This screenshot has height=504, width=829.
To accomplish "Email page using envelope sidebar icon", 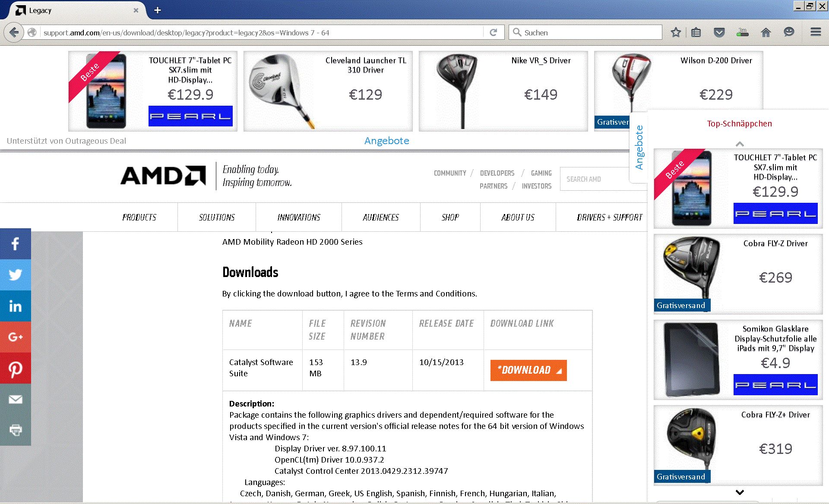I will pos(16,399).
